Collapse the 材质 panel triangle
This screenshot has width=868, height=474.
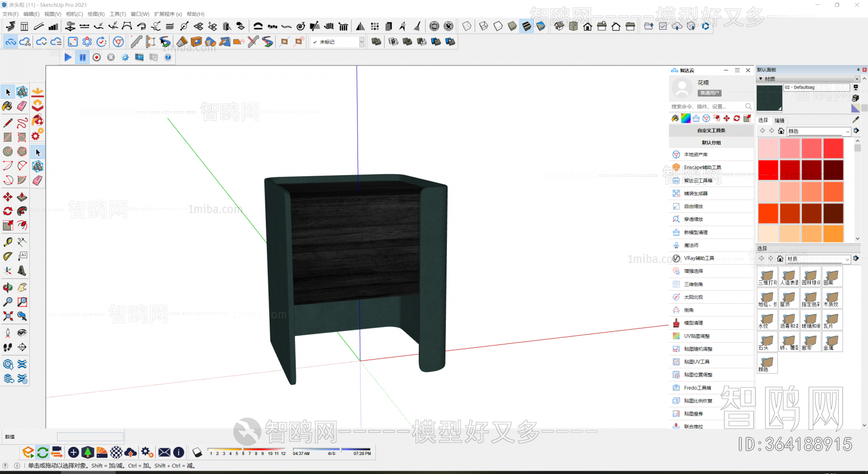[x=761, y=79]
